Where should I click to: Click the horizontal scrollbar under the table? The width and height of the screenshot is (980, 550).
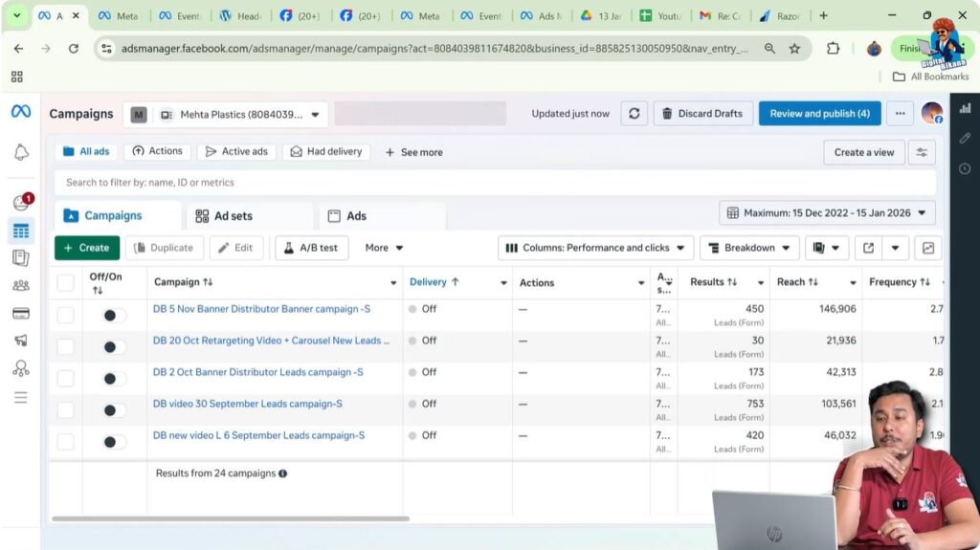point(231,518)
